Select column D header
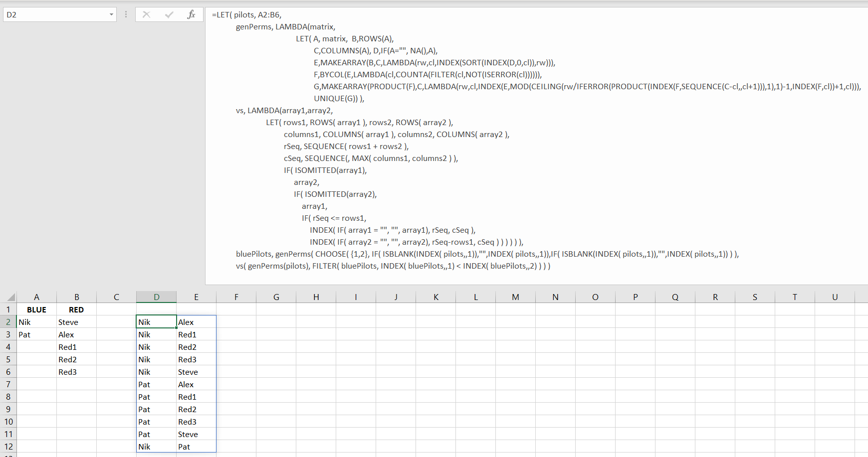This screenshot has width=868, height=457. pos(156,297)
